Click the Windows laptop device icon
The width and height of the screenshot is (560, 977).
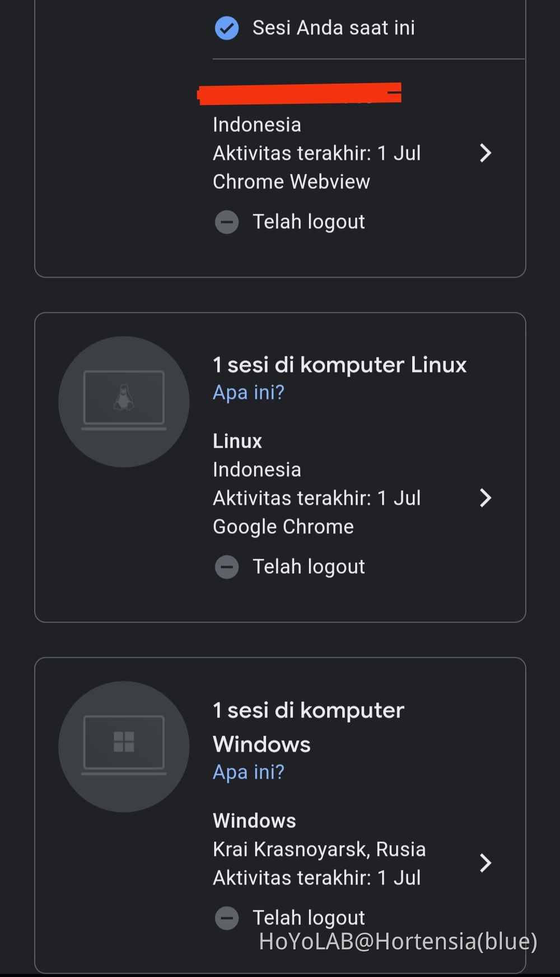tap(124, 746)
